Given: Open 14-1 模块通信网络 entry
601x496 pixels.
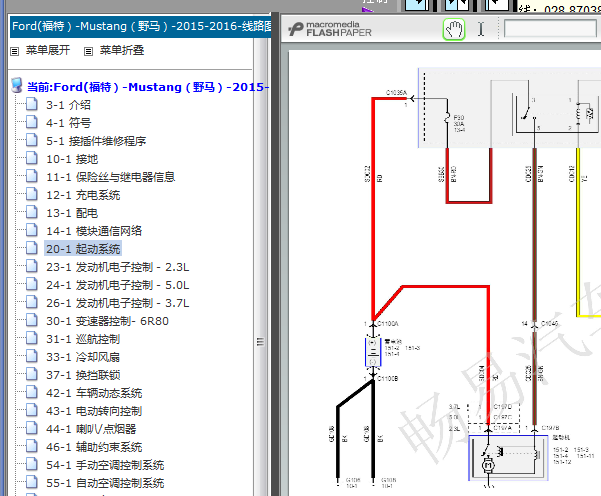Looking at the screenshot, I should coord(94,231).
